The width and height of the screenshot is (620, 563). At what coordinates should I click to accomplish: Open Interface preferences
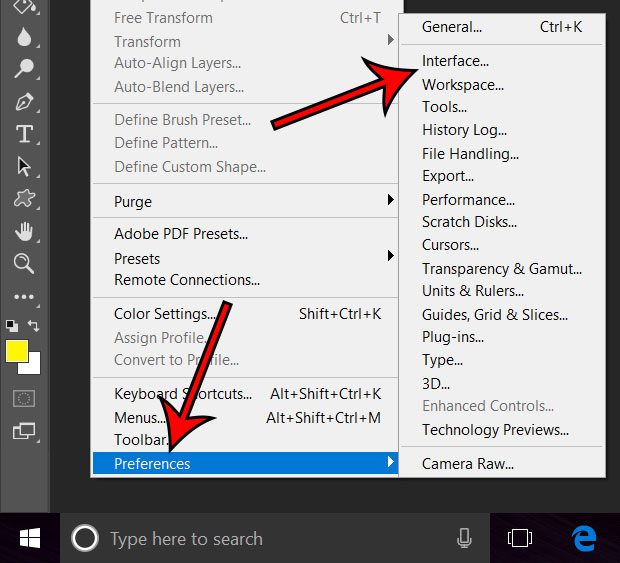455,61
